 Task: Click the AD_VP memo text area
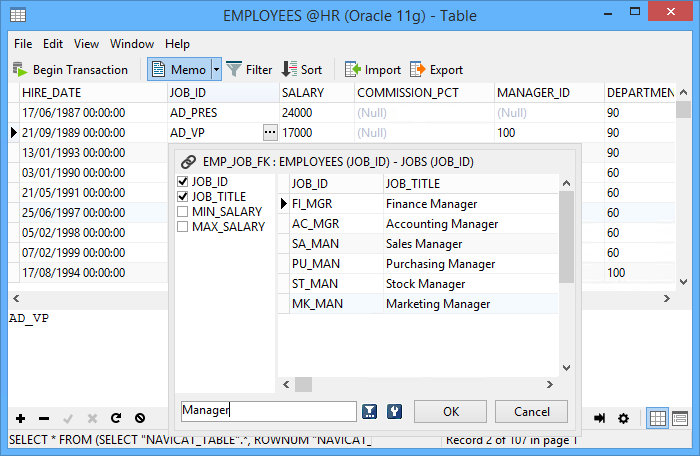pos(88,357)
